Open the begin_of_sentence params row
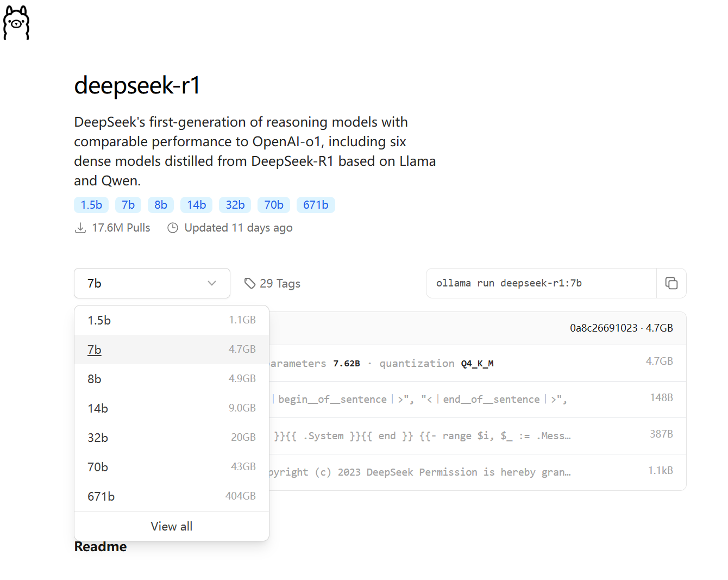 click(478, 400)
